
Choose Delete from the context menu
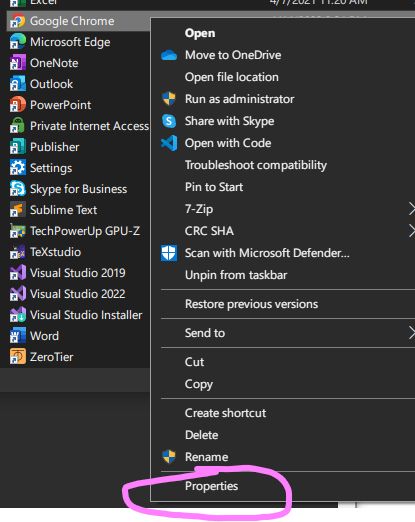click(202, 435)
